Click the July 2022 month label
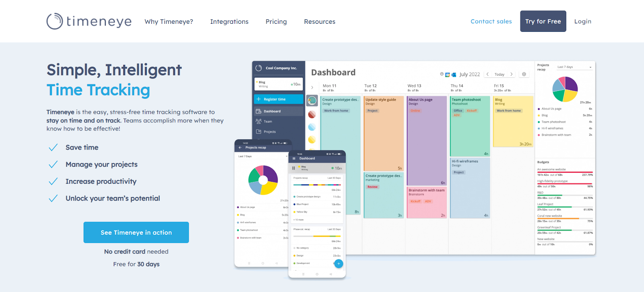Image resolution: width=644 pixels, height=292 pixels. pos(470,75)
